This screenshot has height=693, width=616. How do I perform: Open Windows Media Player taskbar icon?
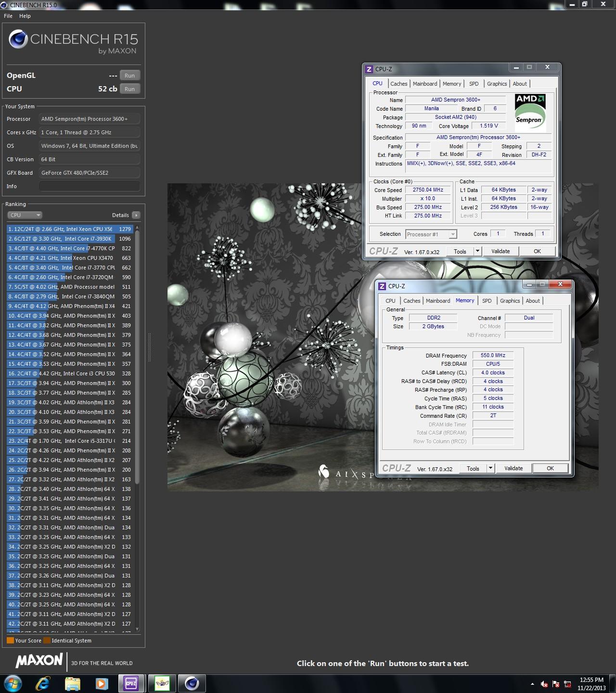coord(101,683)
